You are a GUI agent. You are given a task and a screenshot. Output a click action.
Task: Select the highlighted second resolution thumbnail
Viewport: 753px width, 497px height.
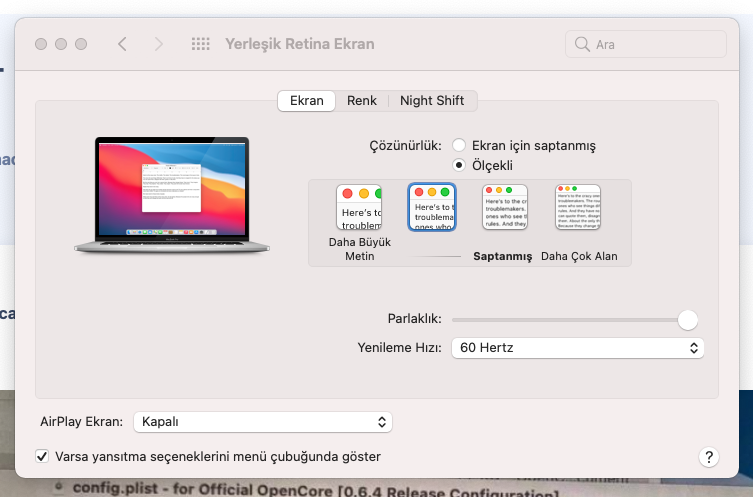(432, 208)
